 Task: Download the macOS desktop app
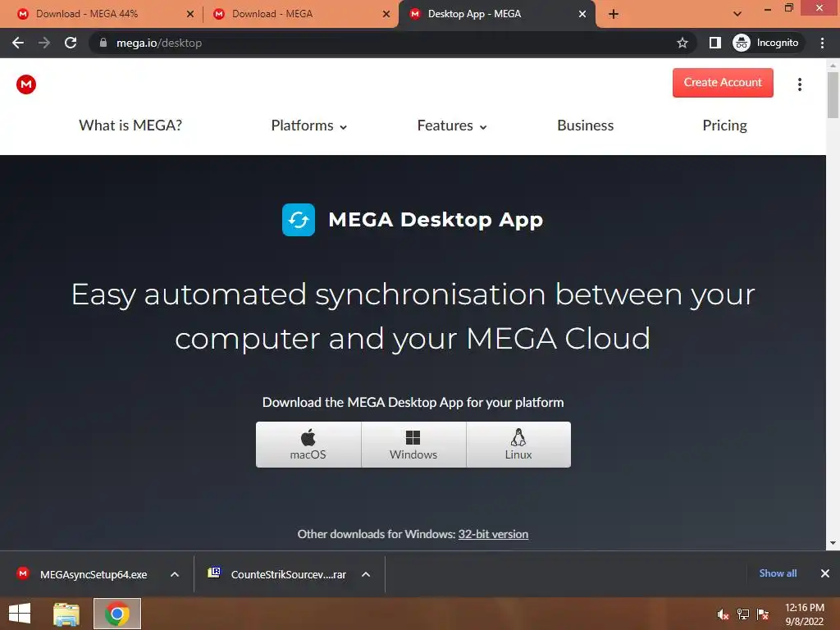point(308,445)
